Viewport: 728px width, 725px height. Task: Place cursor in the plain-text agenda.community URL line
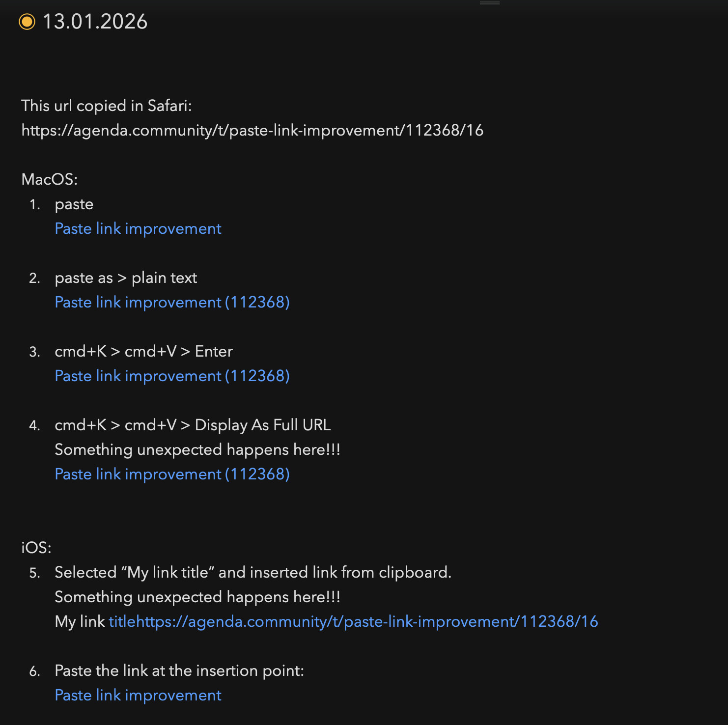pos(252,131)
